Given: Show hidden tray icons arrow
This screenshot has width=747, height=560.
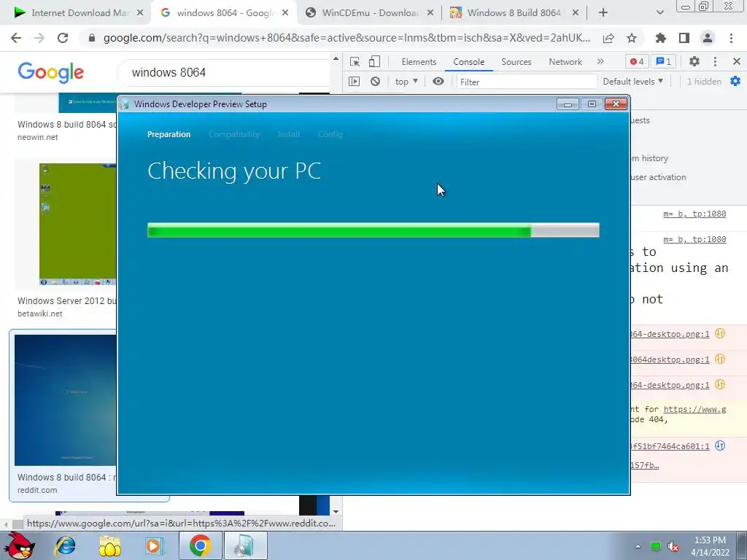Looking at the screenshot, I should click(638, 546).
